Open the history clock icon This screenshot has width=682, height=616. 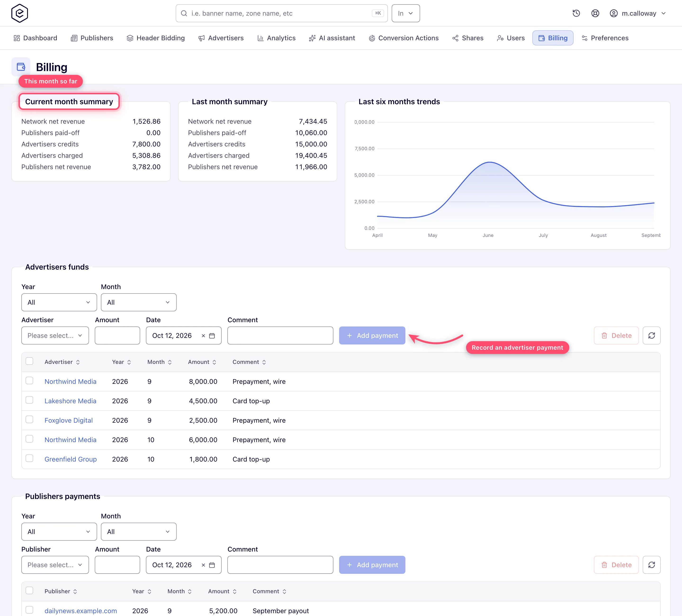tap(576, 13)
